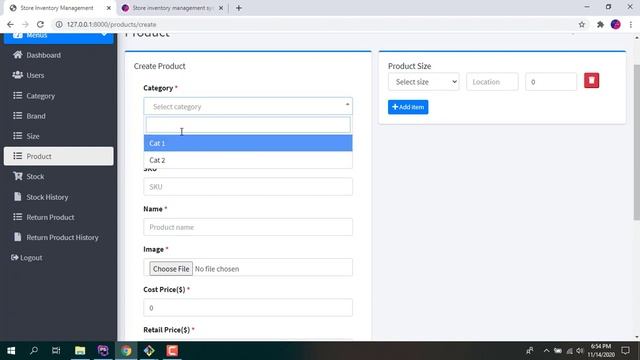Screen dimensions: 640x360
Task: Choose Cat 1 from the category list
Action: point(248,143)
